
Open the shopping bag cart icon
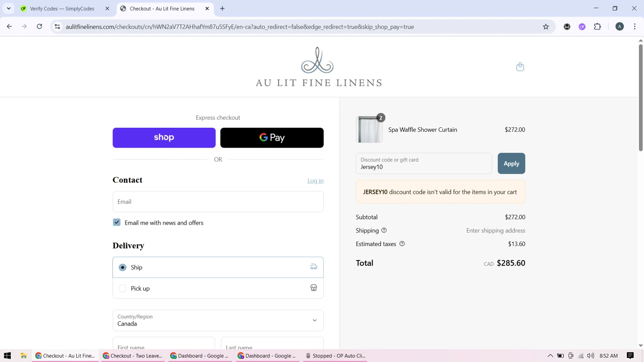(520, 67)
